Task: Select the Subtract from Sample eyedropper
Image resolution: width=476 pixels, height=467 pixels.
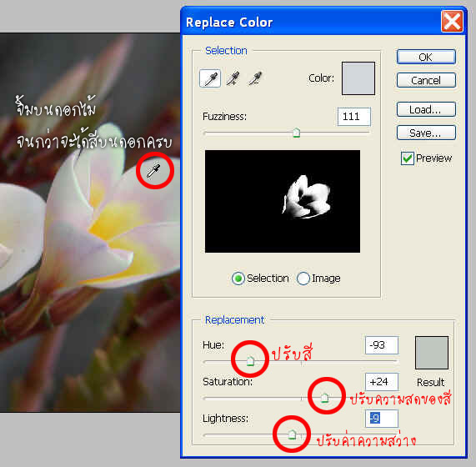Action: point(255,78)
